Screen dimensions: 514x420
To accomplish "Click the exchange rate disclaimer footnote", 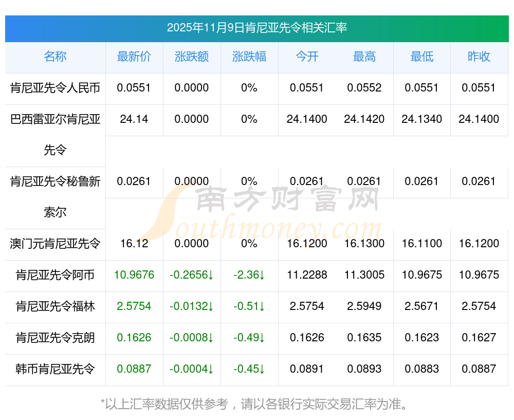I will [256, 404].
